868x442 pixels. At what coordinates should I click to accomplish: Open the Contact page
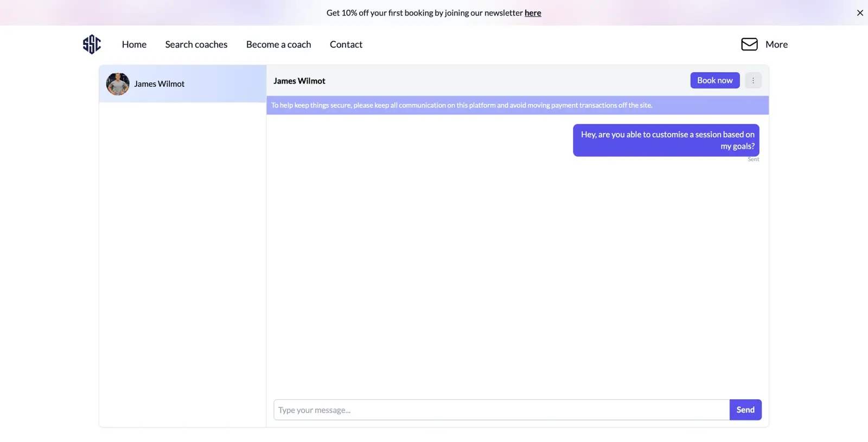pyautogui.click(x=346, y=44)
